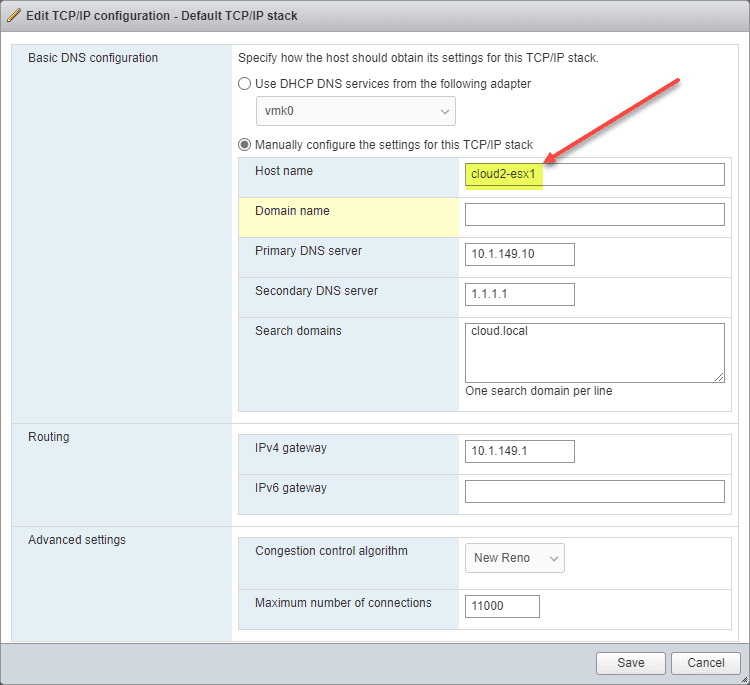
Task: Click the Routing section label
Action: click(49, 437)
